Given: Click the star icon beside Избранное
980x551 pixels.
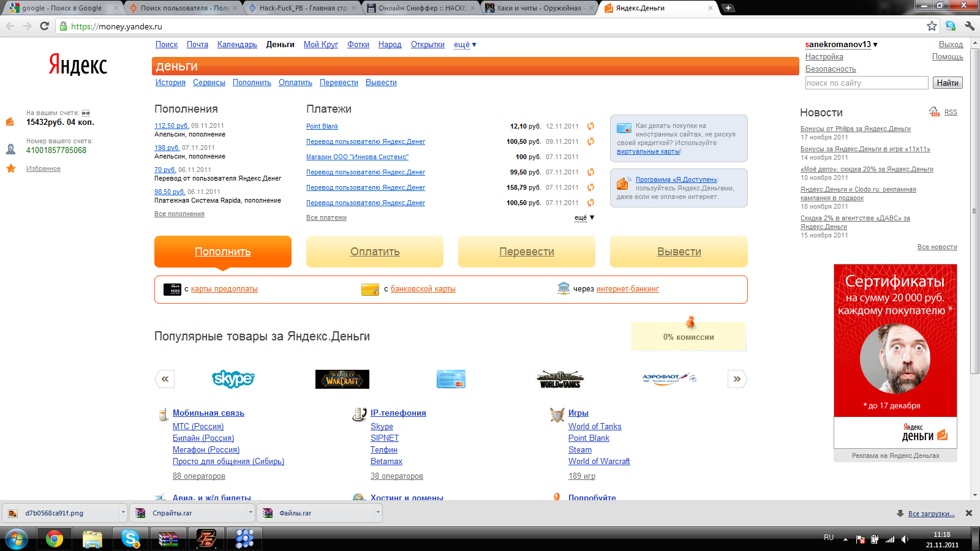Looking at the screenshot, I should click(x=11, y=168).
